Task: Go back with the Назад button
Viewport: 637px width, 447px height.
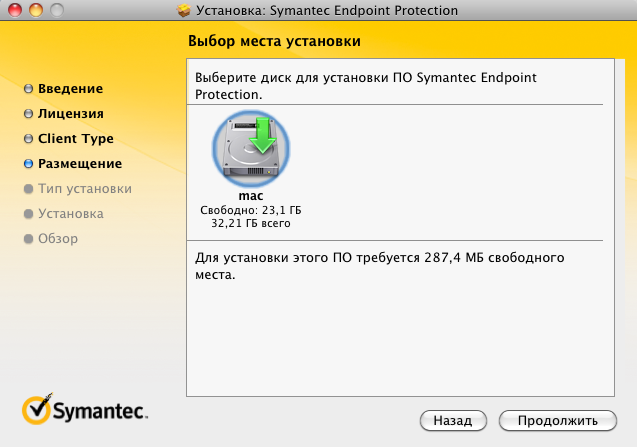Action: pyautogui.click(x=452, y=420)
